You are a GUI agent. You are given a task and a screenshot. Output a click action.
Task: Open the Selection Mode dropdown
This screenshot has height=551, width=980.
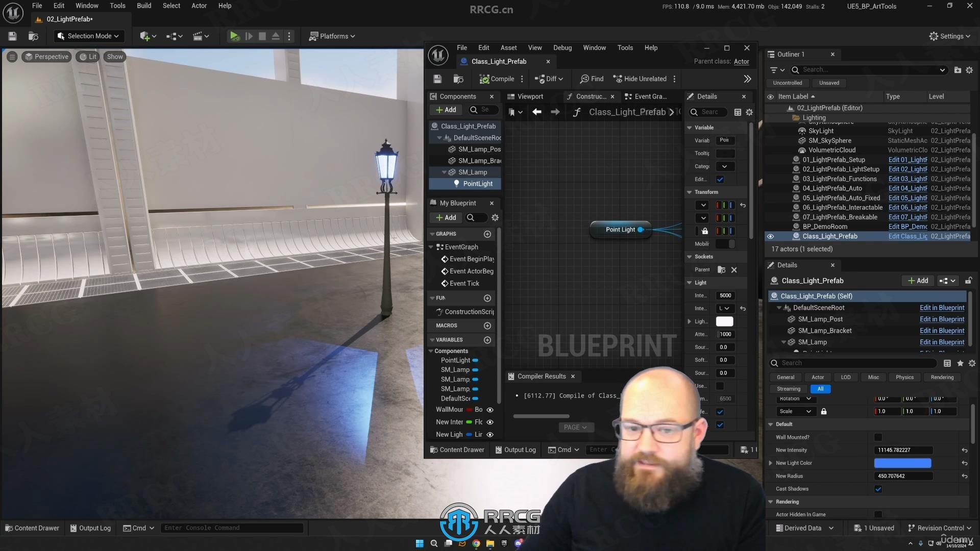coord(89,36)
